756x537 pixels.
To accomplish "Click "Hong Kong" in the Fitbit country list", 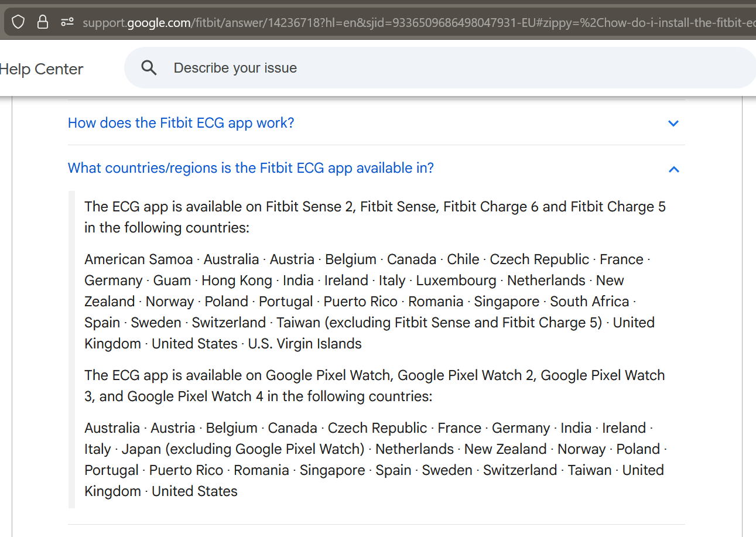I will (x=237, y=281).
